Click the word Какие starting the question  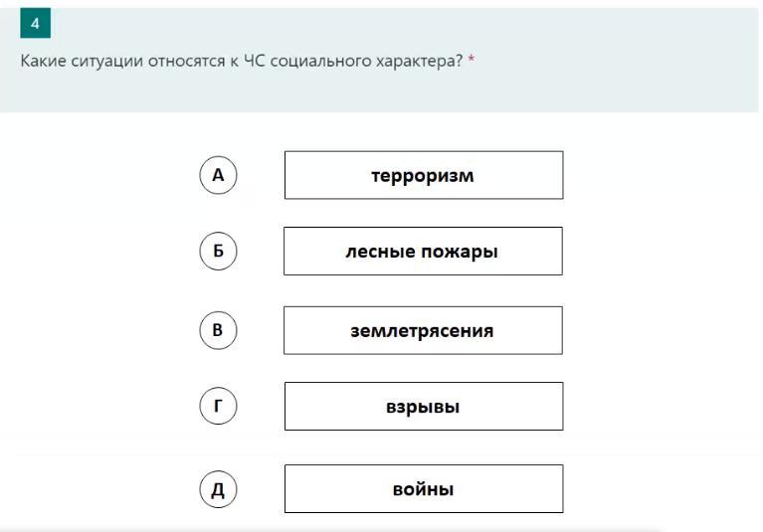click(44, 61)
